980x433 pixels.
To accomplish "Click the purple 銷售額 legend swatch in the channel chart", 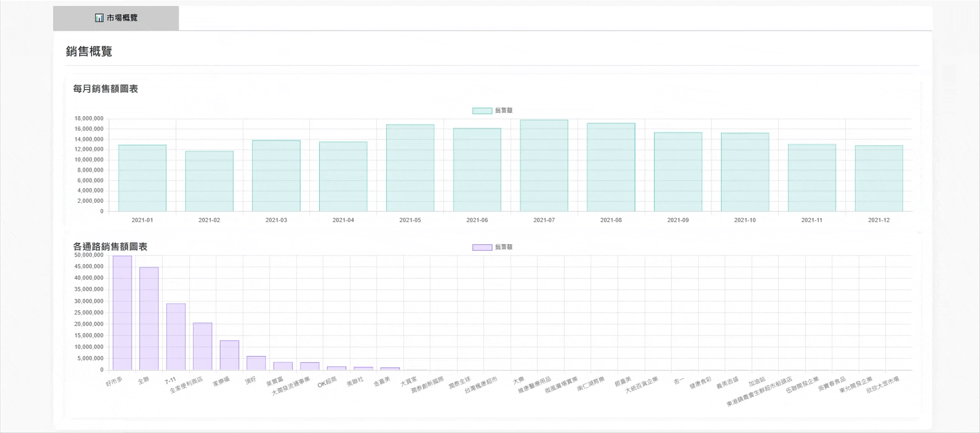I will point(482,247).
